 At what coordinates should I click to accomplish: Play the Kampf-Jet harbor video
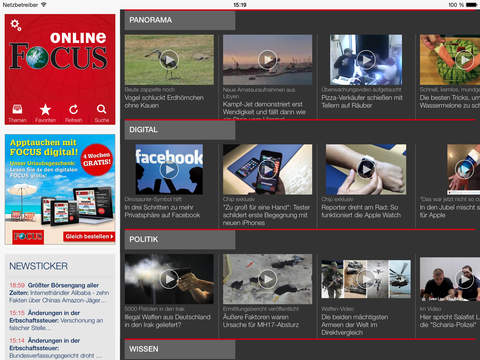268,60
